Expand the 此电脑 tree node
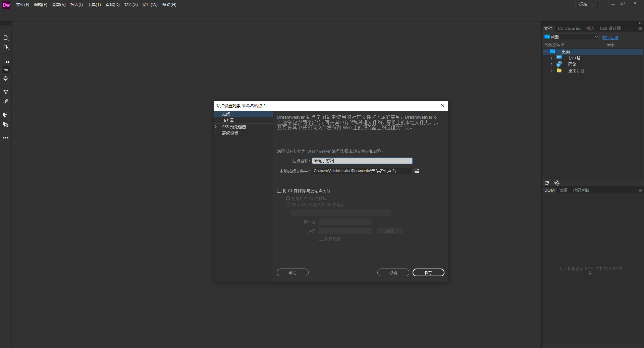The image size is (644, 348). tap(551, 58)
